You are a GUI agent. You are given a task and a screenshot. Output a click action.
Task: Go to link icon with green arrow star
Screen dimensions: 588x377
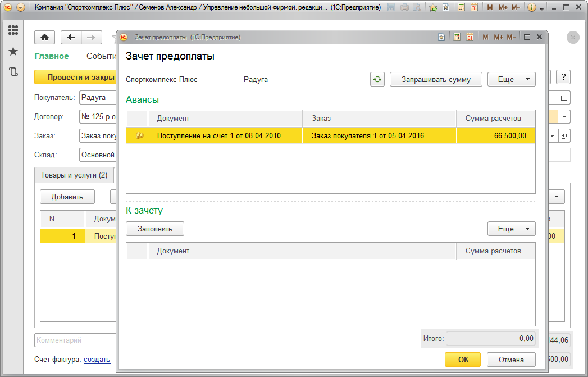433,7
